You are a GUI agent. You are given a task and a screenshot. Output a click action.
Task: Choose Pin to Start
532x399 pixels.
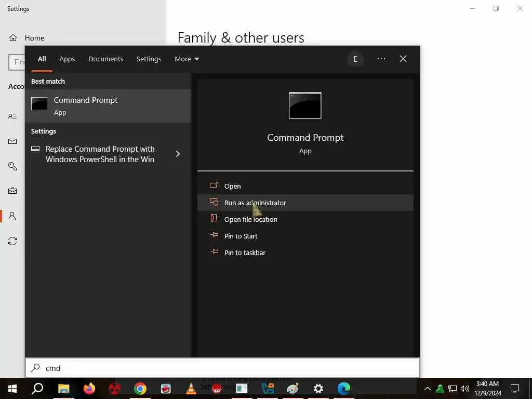tap(305, 236)
